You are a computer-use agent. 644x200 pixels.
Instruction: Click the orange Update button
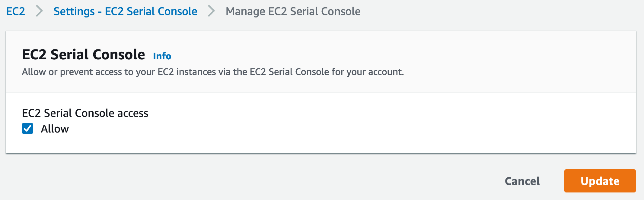coord(600,181)
